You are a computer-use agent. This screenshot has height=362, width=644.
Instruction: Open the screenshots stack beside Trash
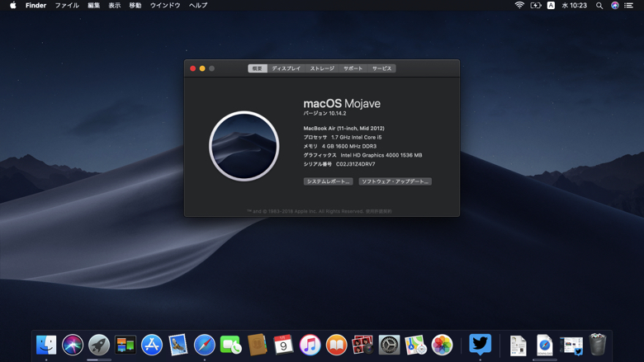pos(571,346)
